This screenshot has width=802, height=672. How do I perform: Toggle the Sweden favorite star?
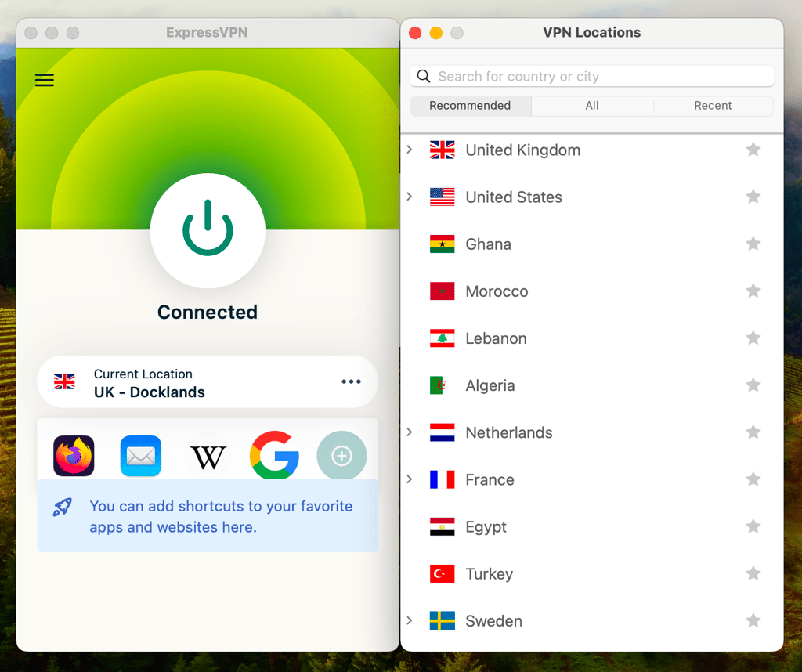pos(753,620)
